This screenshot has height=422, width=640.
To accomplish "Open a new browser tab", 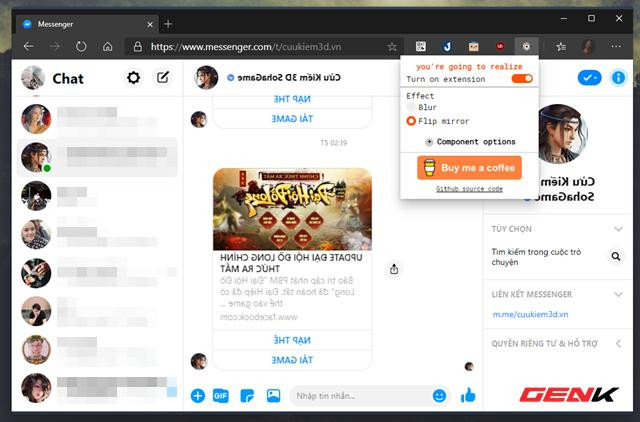I will click(x=168, y=22).
